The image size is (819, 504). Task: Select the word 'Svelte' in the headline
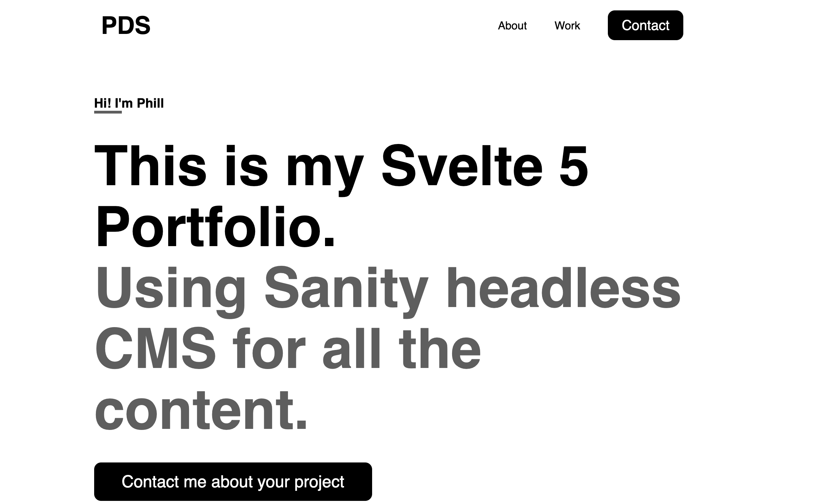pos(462,166)
